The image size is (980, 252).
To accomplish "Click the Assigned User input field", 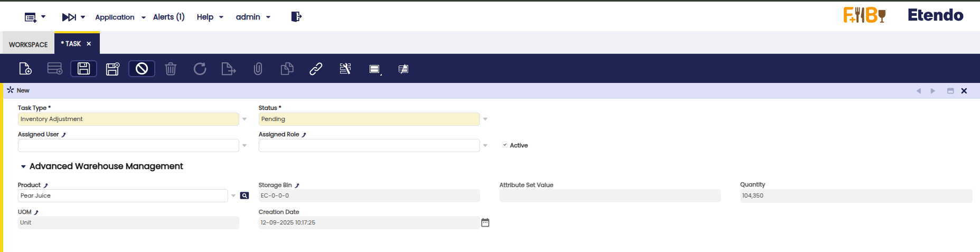I will 128,145.
